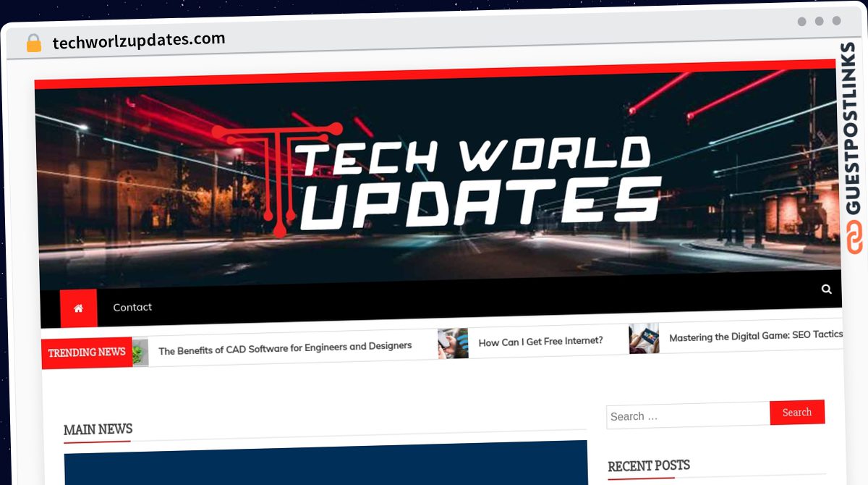This screenshot has height=485, width=868.
Task: Open the search magnifier icon in navbar
Action: coord(826,289)
